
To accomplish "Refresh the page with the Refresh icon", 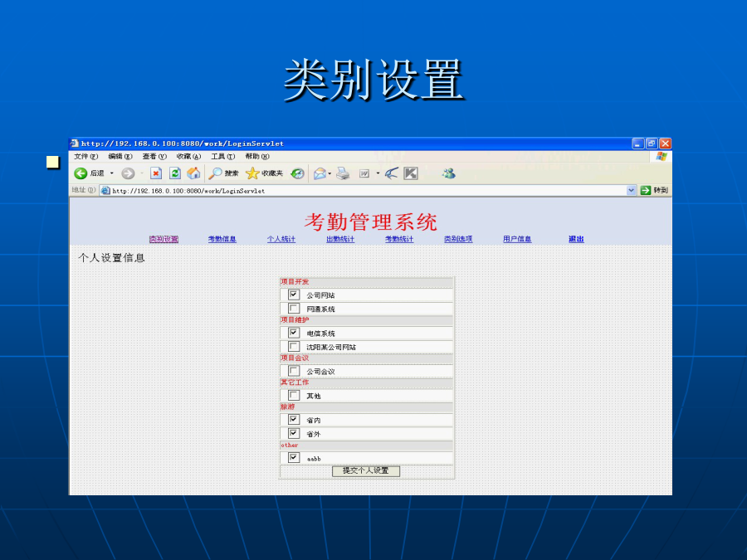I will pyautogui.click(x=175, y=173).
